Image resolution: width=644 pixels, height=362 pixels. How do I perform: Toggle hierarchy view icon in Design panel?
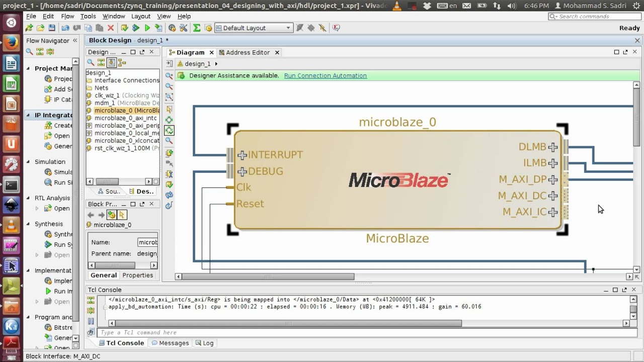click(122, 63)
